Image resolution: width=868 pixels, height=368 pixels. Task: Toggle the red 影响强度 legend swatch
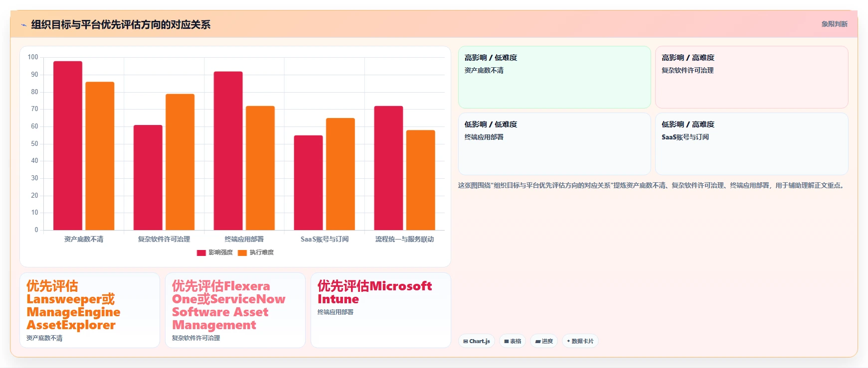201,252
